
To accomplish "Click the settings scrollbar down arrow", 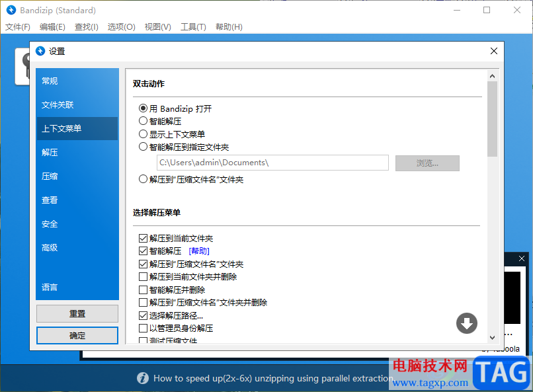I will click(492, 337).
